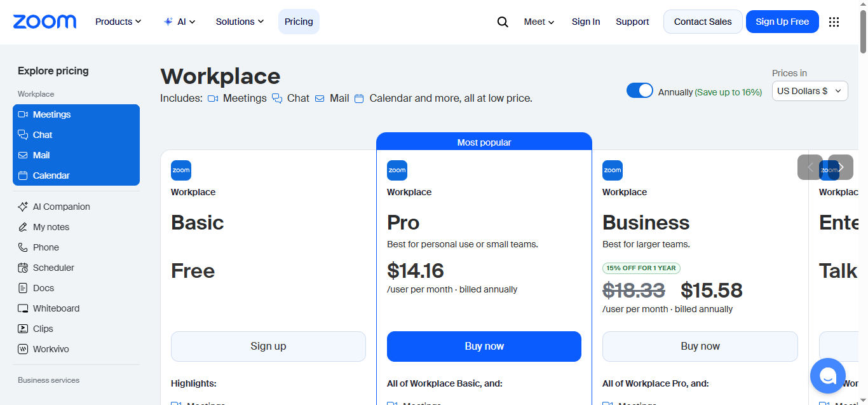This screenshot has width=868, height=405.
Task: Click the Whiteboard icon in sidebar
Action: [23, 308]
